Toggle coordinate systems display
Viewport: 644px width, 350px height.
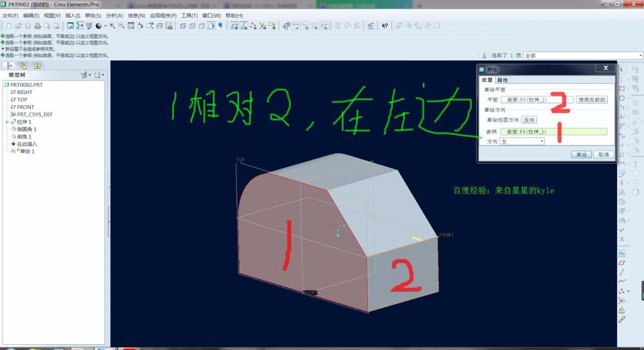(x=263, y=26)
